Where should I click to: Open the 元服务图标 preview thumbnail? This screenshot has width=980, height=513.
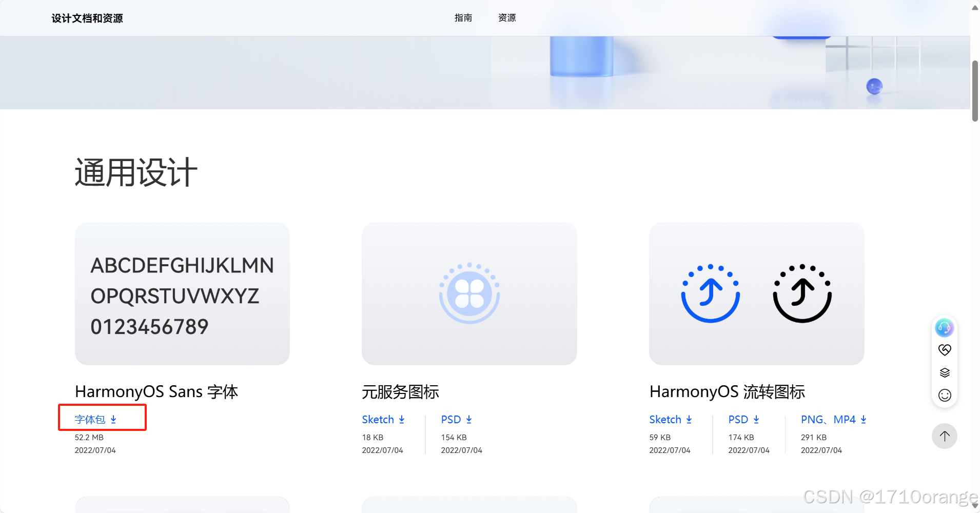(469, 293)
